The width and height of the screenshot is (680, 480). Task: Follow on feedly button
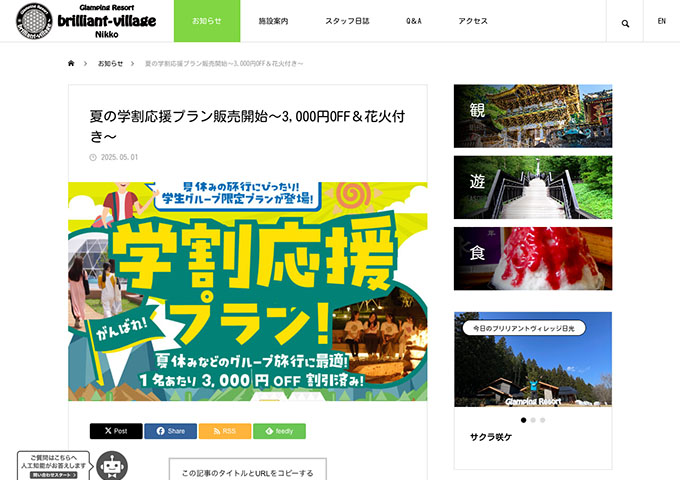click(279, 431)
